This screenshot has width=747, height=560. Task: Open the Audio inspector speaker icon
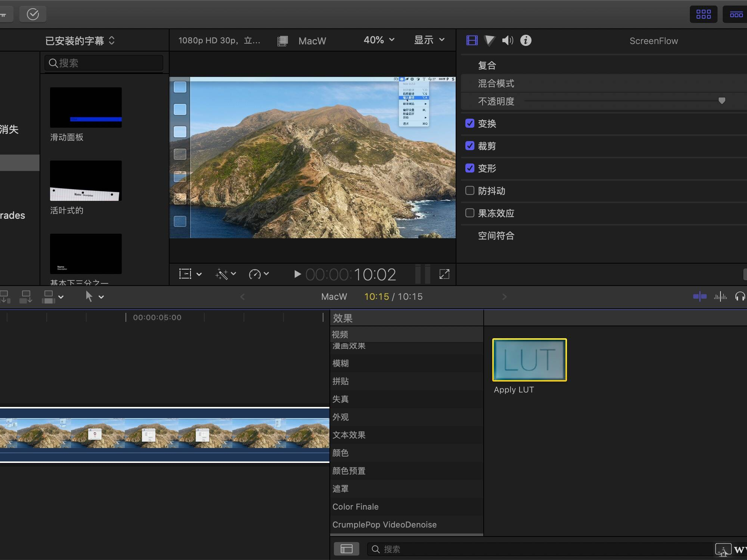[507, 40]
